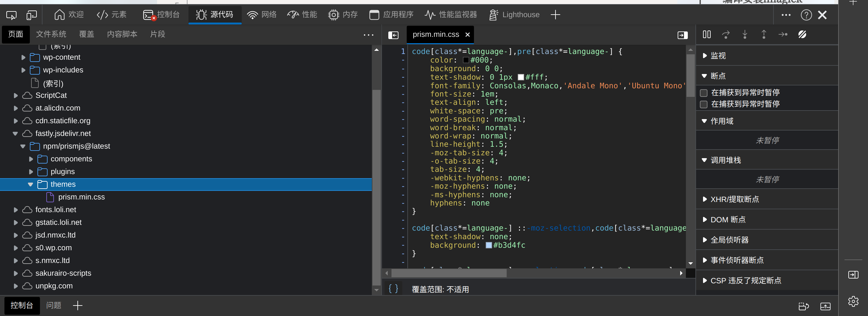Enable first 在捕获到异常时暂停 checkbox
The height and width of the screenshot is (316, 868).
point(704,93)
